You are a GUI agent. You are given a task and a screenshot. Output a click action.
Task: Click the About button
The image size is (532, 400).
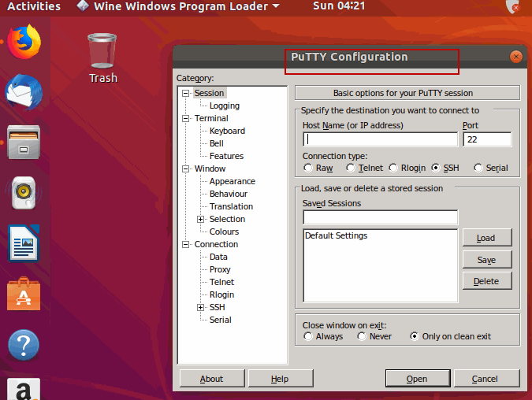pos(212,378)
